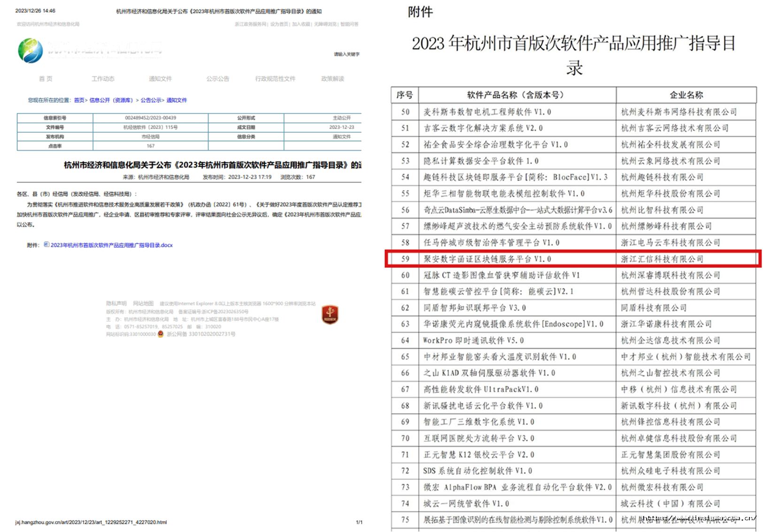
Task: Click the red government site shield badge
Action: 330,314
